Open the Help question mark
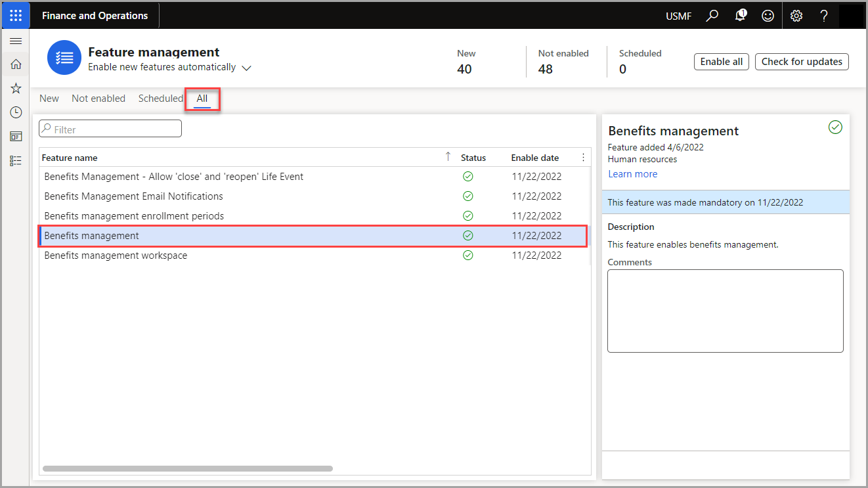Screen dimensions: 868x488 [824, 16]
